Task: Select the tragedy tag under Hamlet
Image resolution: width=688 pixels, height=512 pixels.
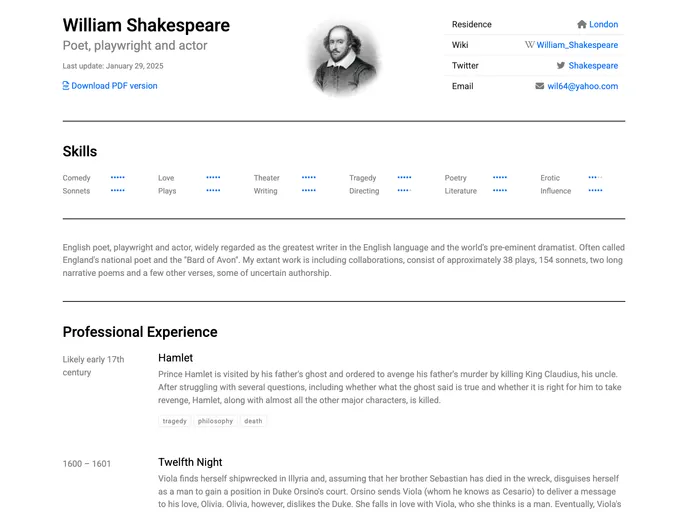Action: pyautogui.click(x=175, y=421)
